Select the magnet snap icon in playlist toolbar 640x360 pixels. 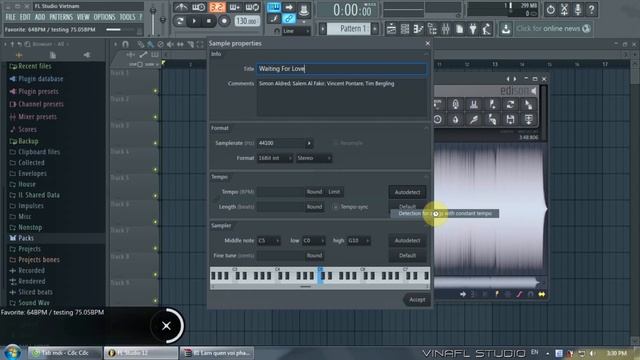pyautogui.click(x=125, y=44)
